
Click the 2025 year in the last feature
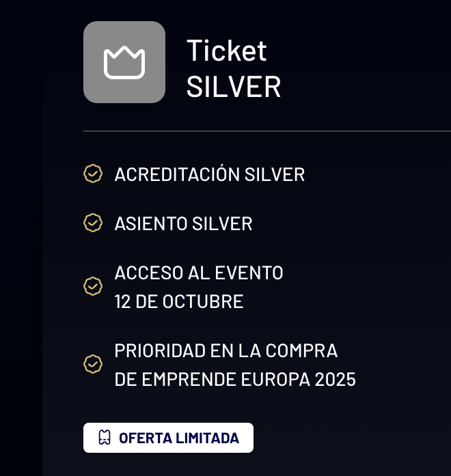click(x=335, y=380)
